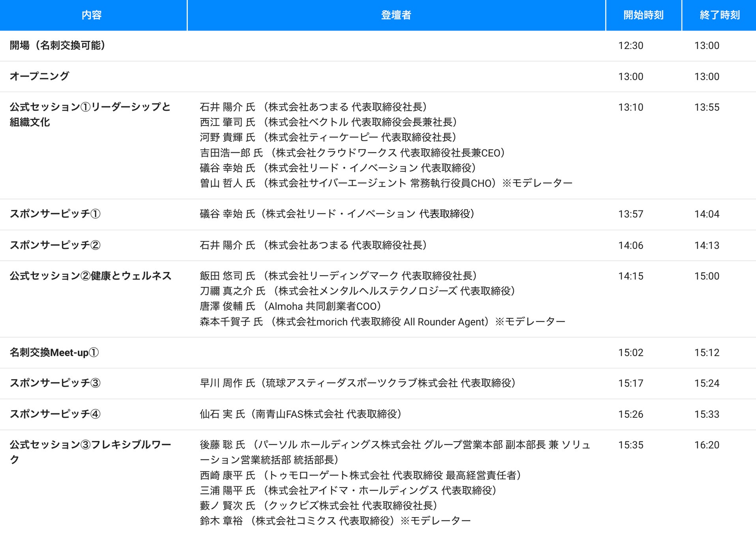Viewport: 756px width, 533px height.
Task: Select speaker line 飯田 悠司 氏 (リーディングマーク)
Action: coord(338,276)
